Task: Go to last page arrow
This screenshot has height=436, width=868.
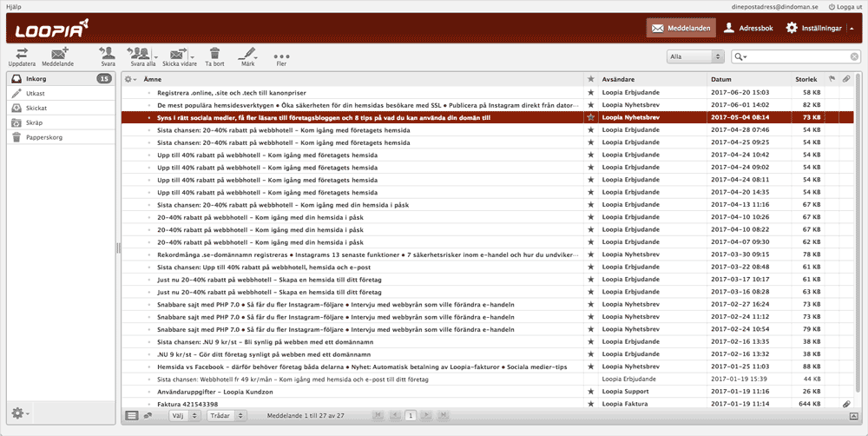Action: coord(443,415)
